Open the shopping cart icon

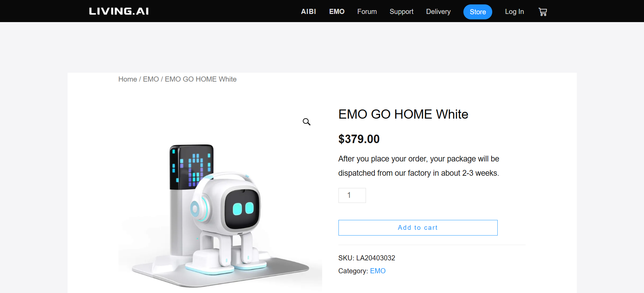tap(542, 12)
